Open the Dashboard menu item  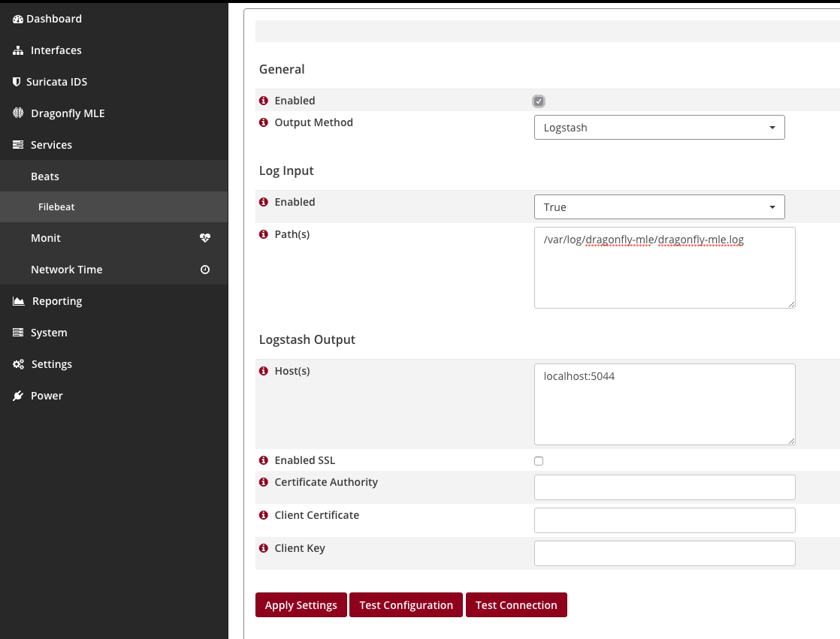point(113,19)
